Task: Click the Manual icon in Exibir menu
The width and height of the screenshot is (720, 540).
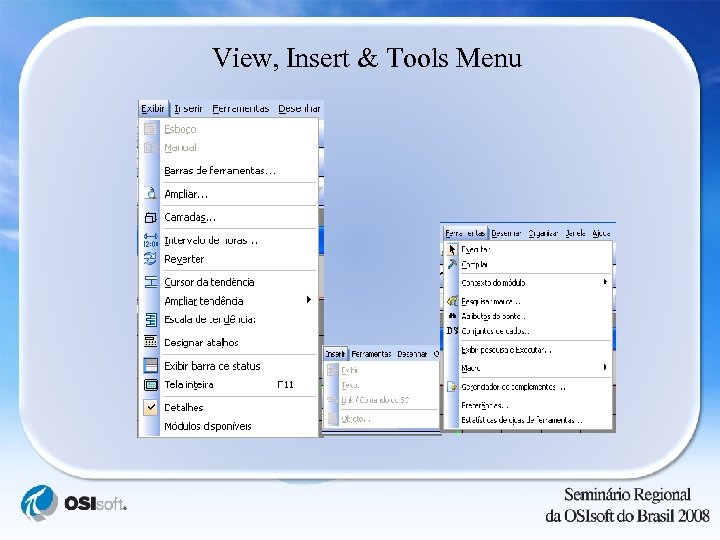Action: pos(150,147)
